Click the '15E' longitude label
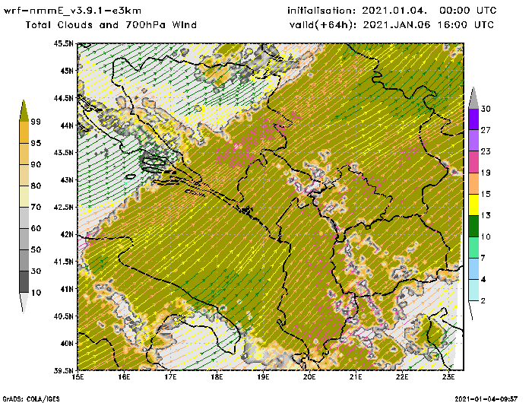Viewport: 532px width, 403px height. coord(78,377)
